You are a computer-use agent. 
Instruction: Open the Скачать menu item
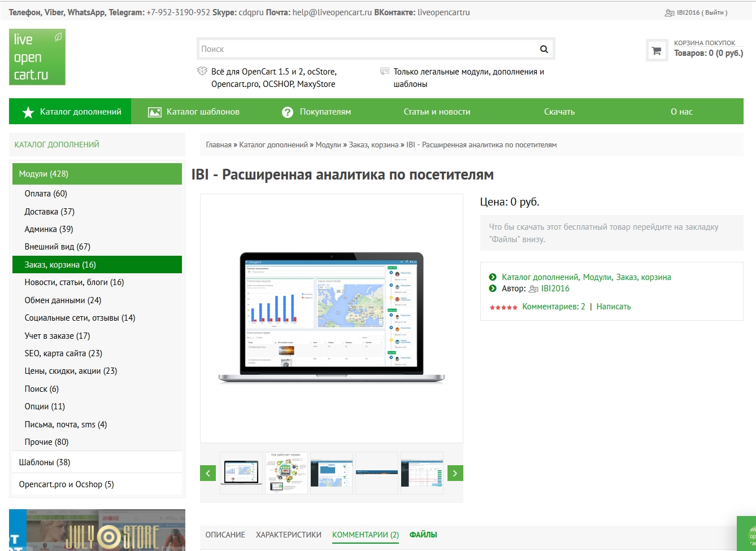pos(559,112)
